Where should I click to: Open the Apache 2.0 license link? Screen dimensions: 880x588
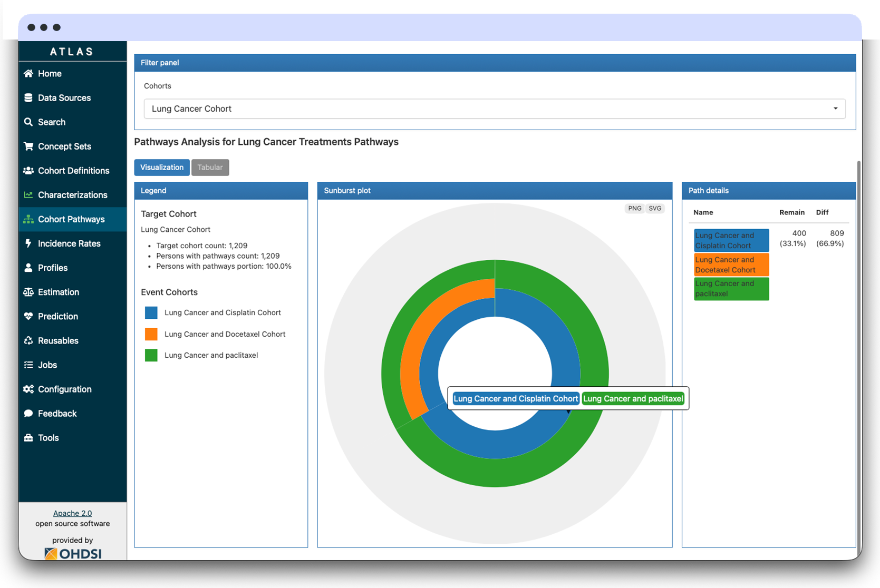coord(73,513)
